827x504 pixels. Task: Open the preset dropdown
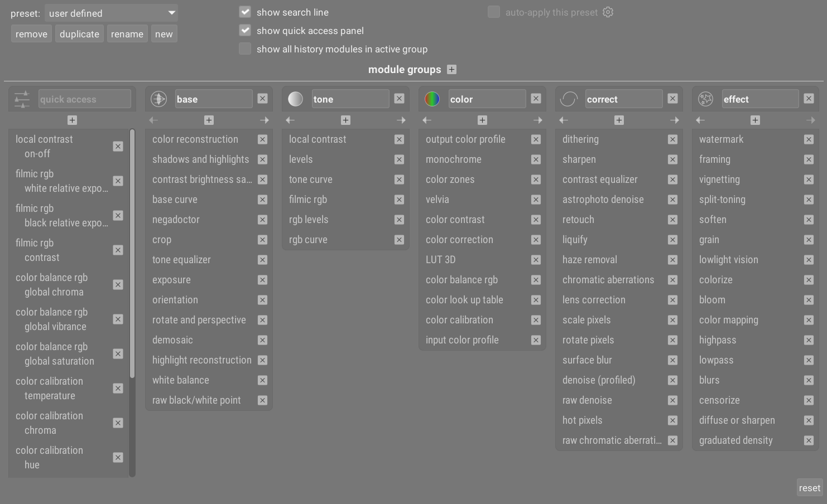(111, 13)
